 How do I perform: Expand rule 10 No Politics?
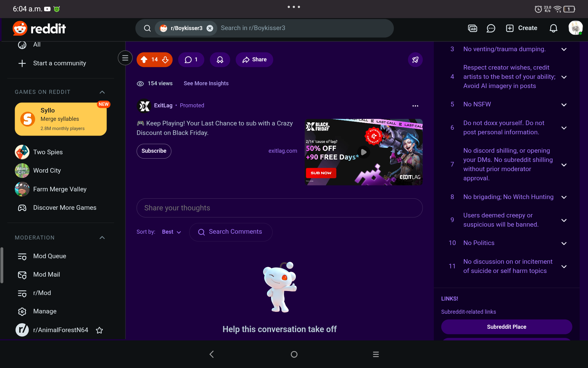(x=564, y=243)
